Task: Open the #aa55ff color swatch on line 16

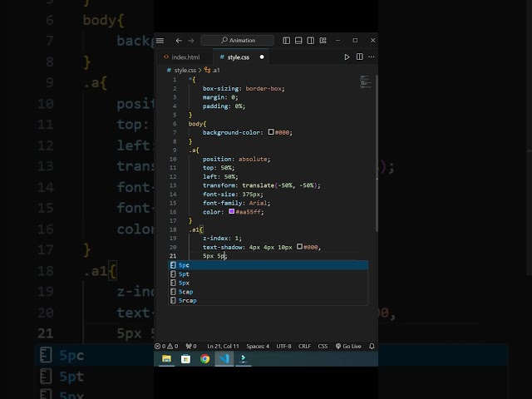Action: [x=231, y=211]
